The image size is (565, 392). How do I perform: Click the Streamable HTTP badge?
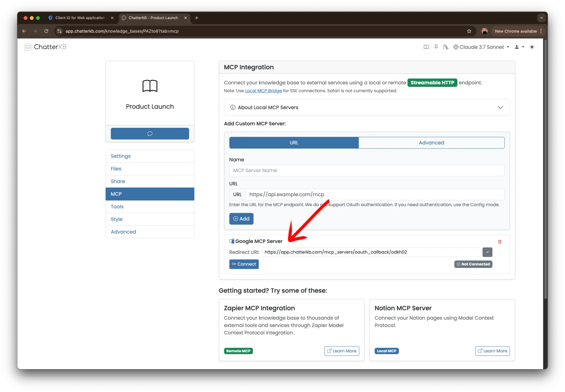[432, 83]
